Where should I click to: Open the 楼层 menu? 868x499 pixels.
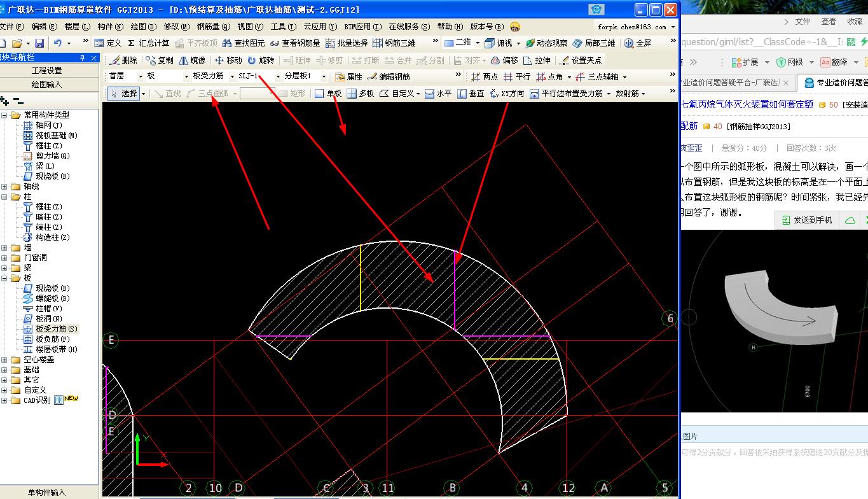tap(77, 27)
